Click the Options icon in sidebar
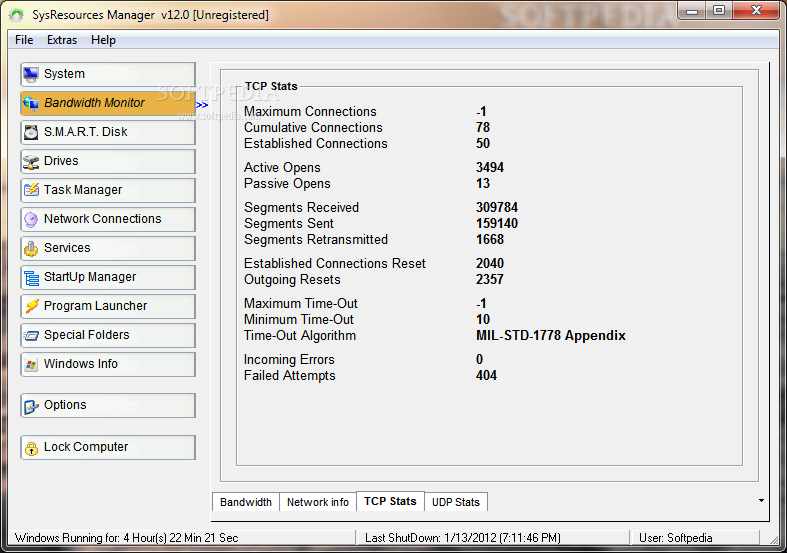787x553 pixels. pyautogui.click(x=31, y=405)
